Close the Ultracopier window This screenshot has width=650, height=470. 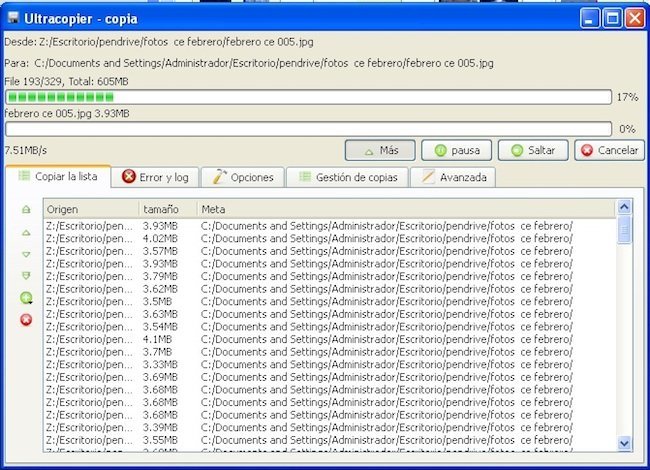point(635,19)
